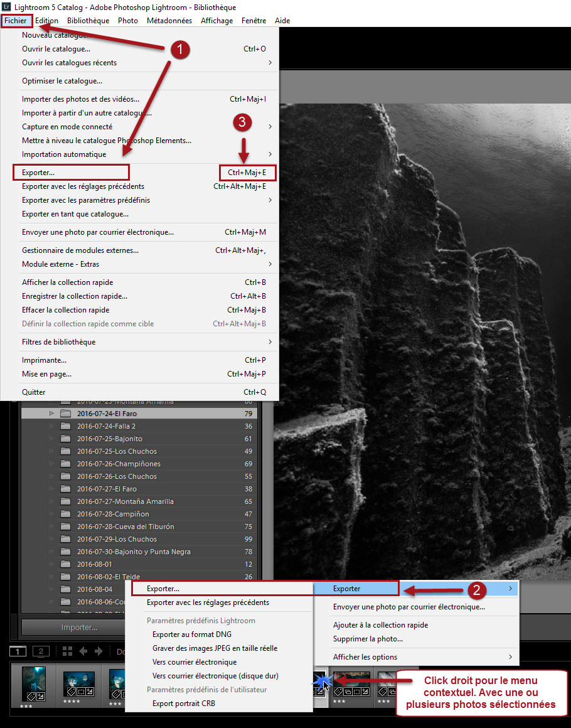This screenshot has height=728, width=571.
Task: Open the Métadonnées menu
Action: 169,21
